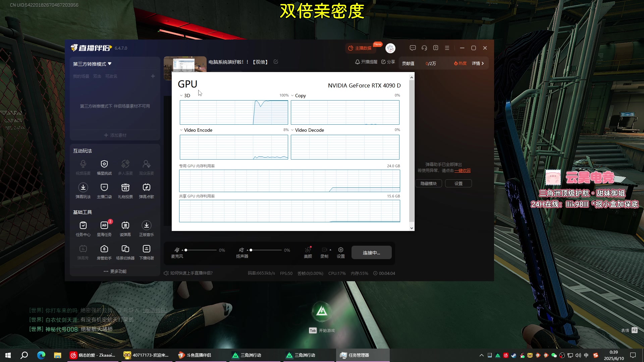Open speaker device arrow menu

point(248,250)
